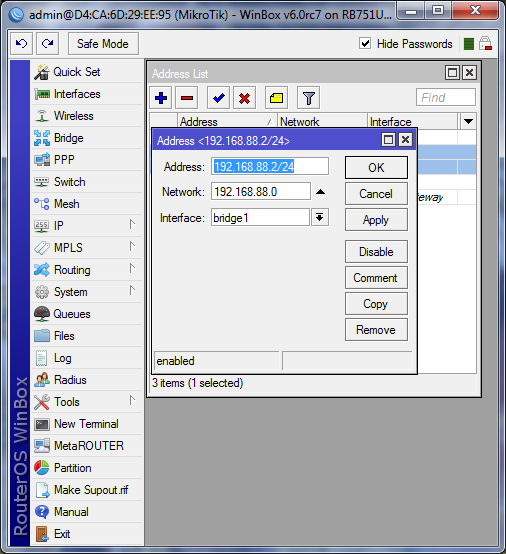Open the Interface dropdown in address dialog
The image size is (506, 554).
(320, 217)
